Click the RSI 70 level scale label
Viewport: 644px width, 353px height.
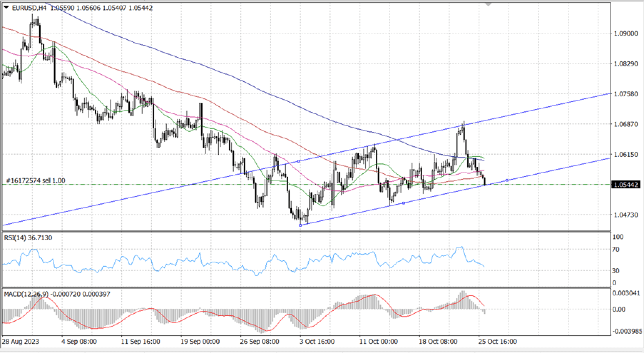click(x=616, y=249)
